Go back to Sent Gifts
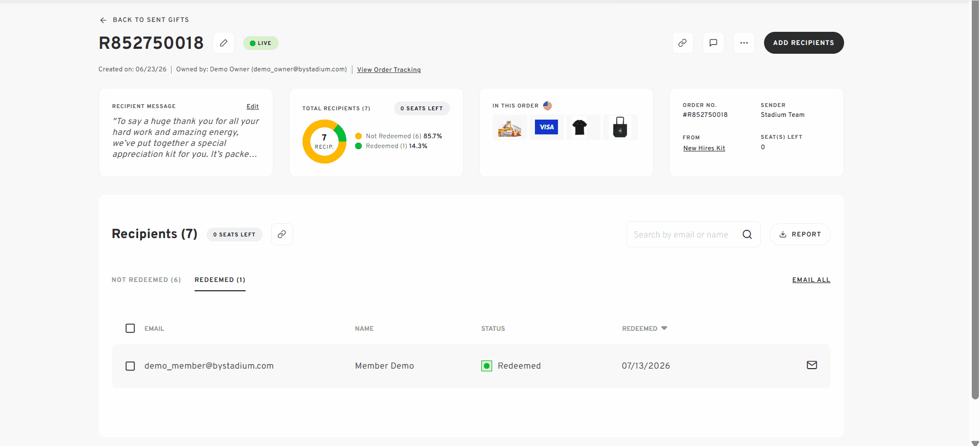Viewport: 980px width, 446px height. [144, 20]
